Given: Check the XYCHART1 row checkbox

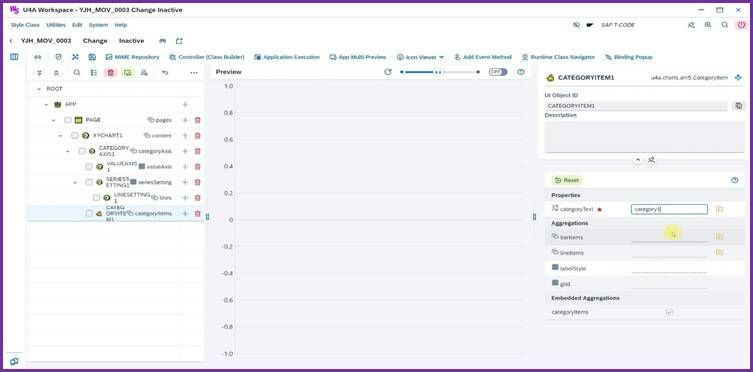Looking at the screenshot, I should pyautogui.click(x=74, y=136).
